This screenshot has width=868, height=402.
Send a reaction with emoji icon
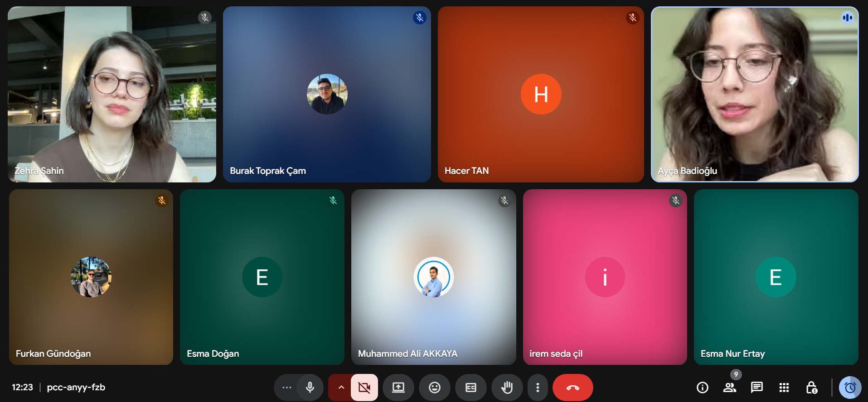point(435,388)
